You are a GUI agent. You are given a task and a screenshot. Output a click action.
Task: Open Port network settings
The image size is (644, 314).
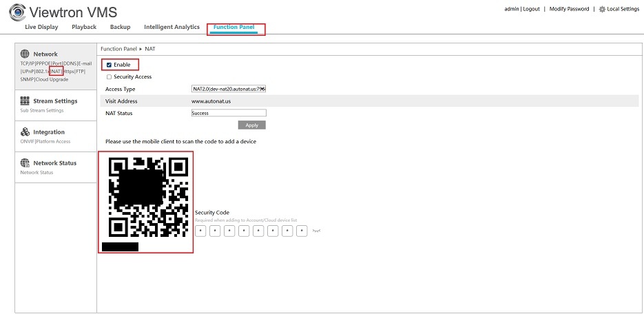pyautogui.click(x=57, y=63)
